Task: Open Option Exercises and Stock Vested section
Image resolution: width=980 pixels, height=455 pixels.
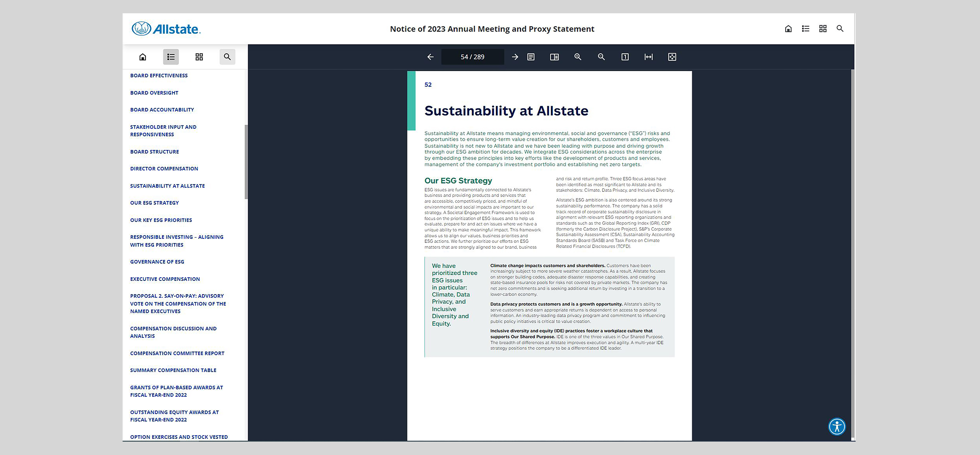Action: click(x=179, y=437)
